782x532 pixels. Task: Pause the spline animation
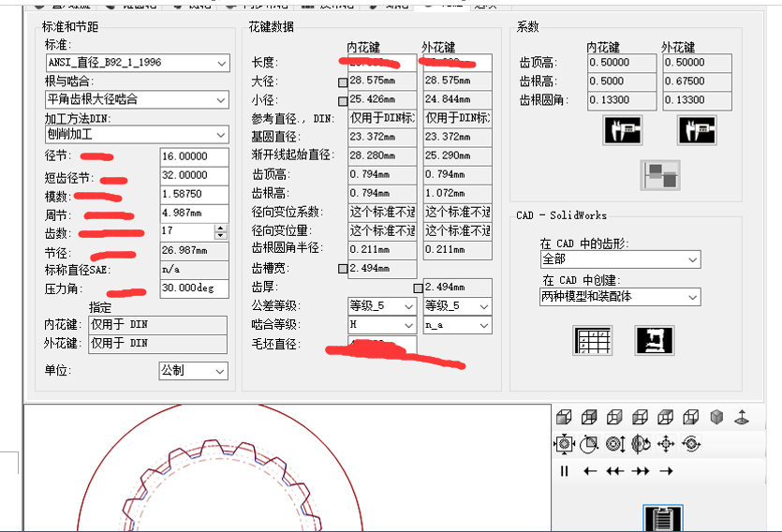(564, 471)
